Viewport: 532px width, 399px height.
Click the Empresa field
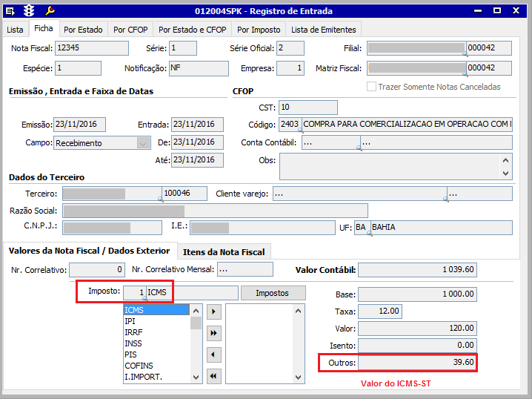(290, 68)
